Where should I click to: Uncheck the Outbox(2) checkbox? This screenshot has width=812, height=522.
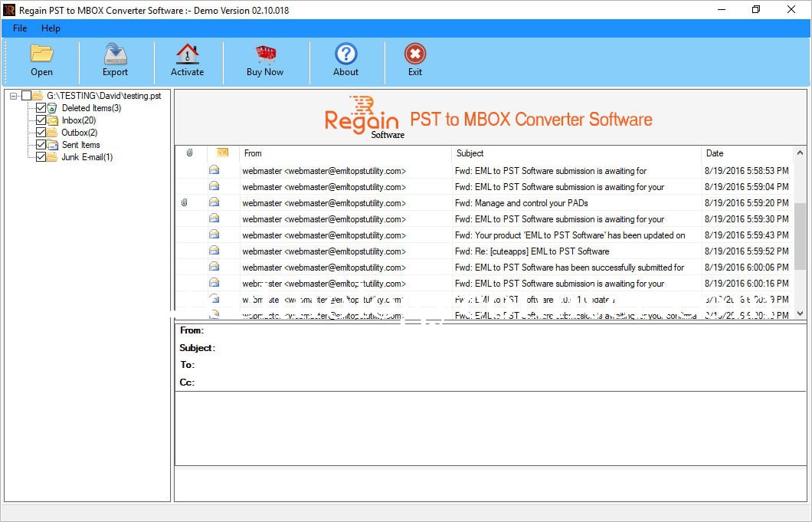click(41, 132)
